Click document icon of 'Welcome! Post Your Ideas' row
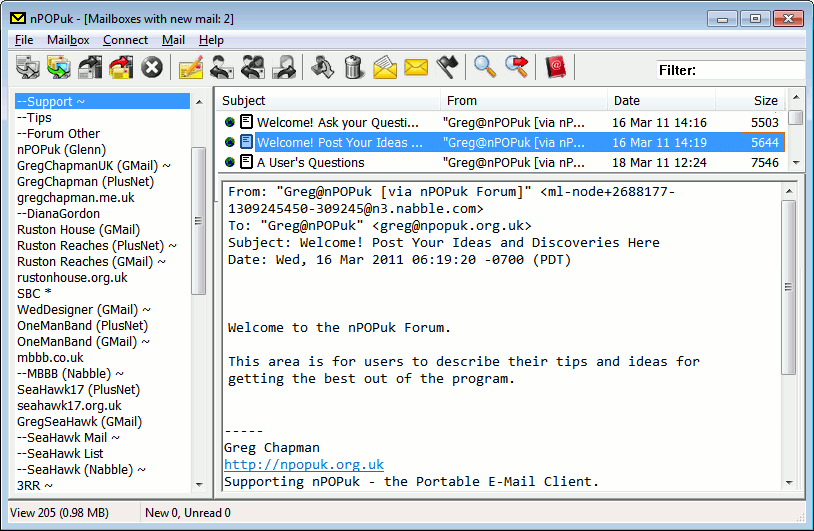The height and width of the screenshot is (531, 814). pos(246,142)
